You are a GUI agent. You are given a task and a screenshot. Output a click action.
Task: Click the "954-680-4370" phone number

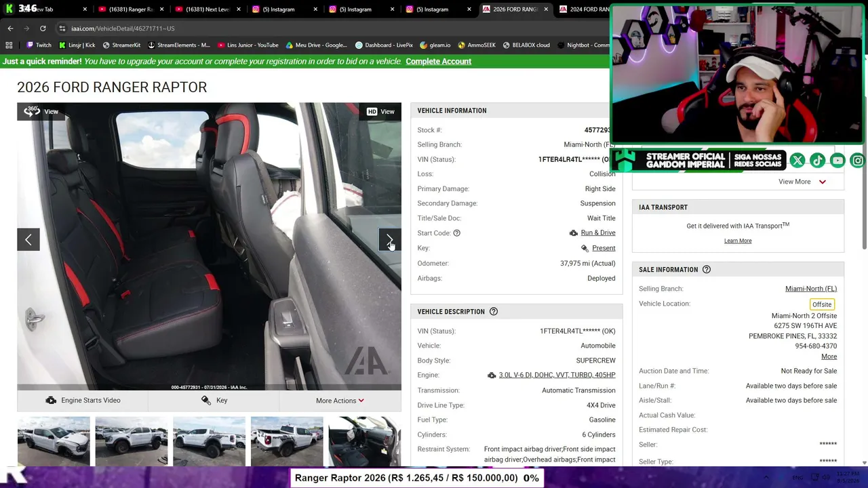tap(816, 346)
